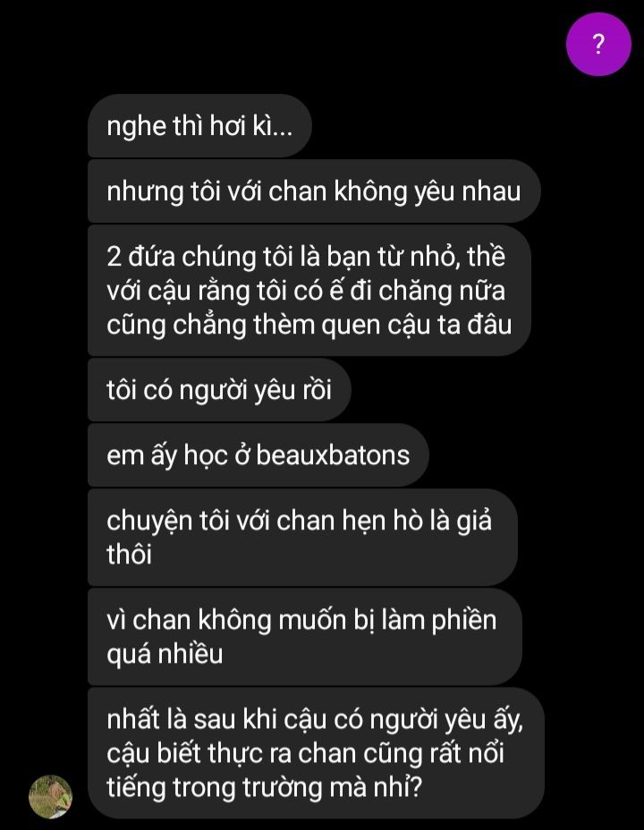The height and width of the screenshot is (830, 644).
Task: Select message 'vì chan không muốn bị làm phiền'
Action: 305,637
